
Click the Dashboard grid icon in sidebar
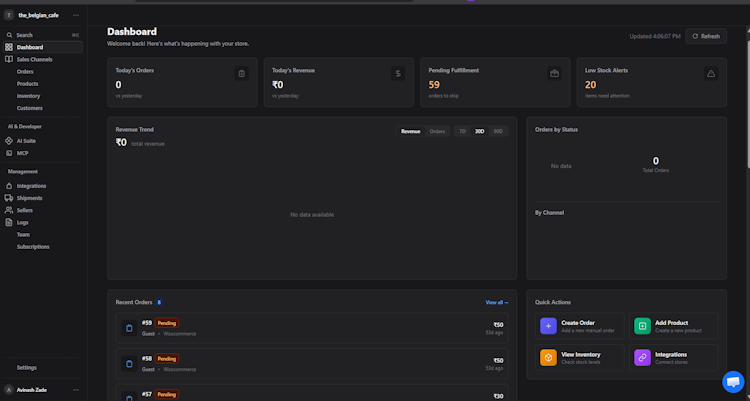click(x=9, y=47)
